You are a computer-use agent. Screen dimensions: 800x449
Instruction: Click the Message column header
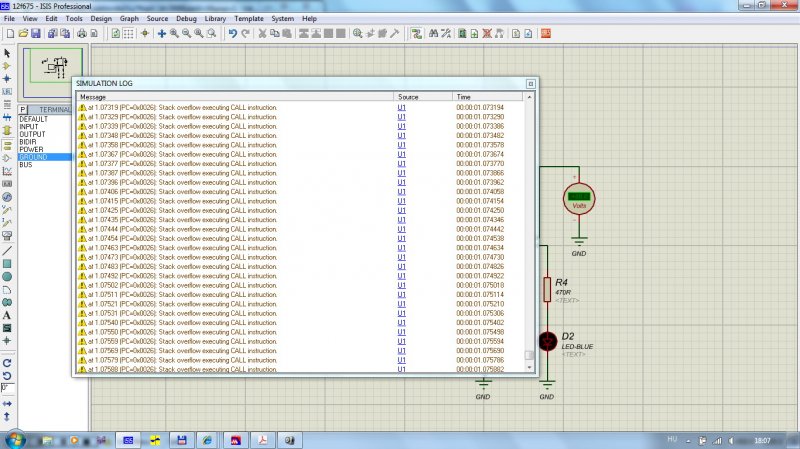(93, 97)
